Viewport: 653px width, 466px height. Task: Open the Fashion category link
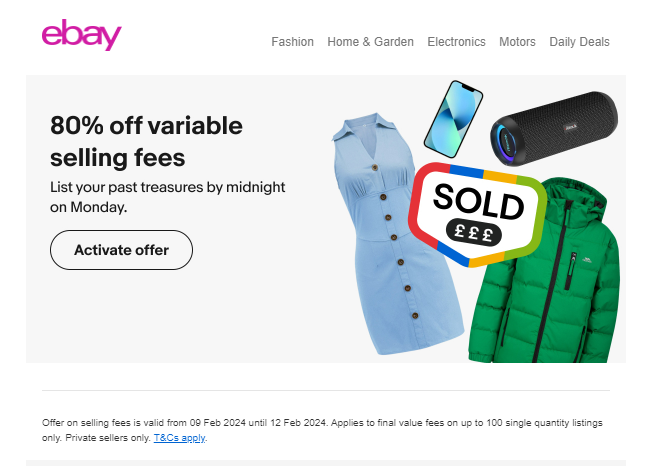[x=292, y=42]
